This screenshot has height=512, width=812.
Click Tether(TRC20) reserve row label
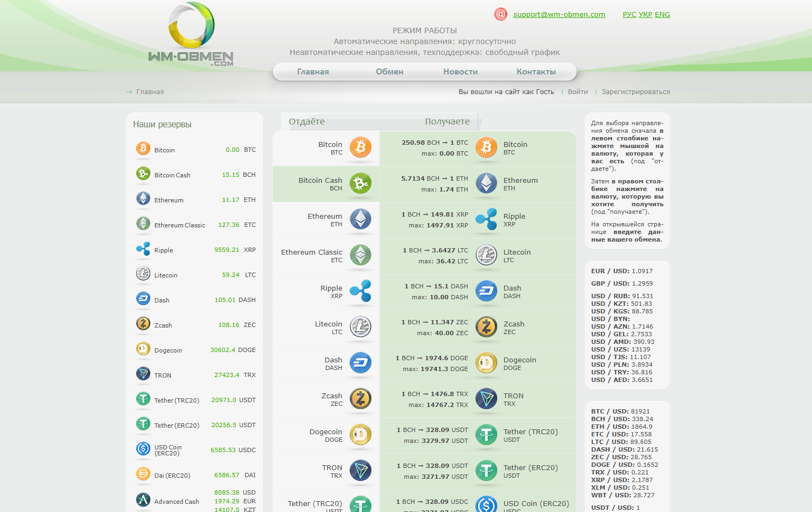point(176,400)
